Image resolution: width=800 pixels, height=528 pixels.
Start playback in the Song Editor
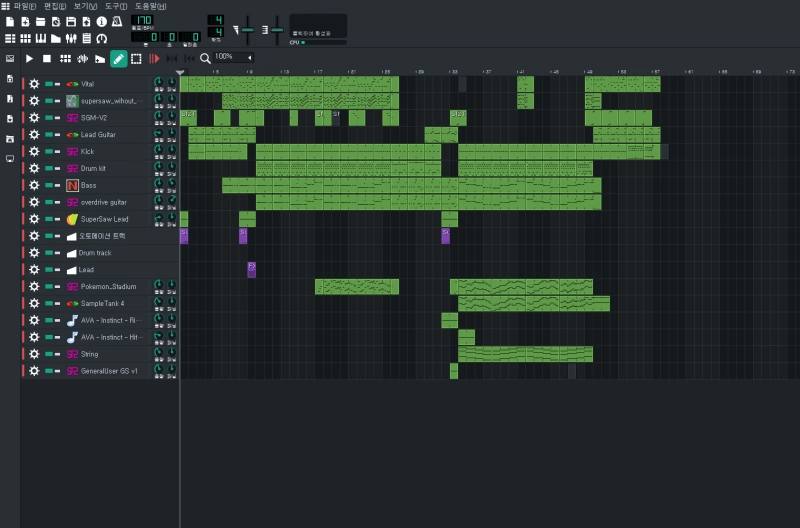click(29, 59)
